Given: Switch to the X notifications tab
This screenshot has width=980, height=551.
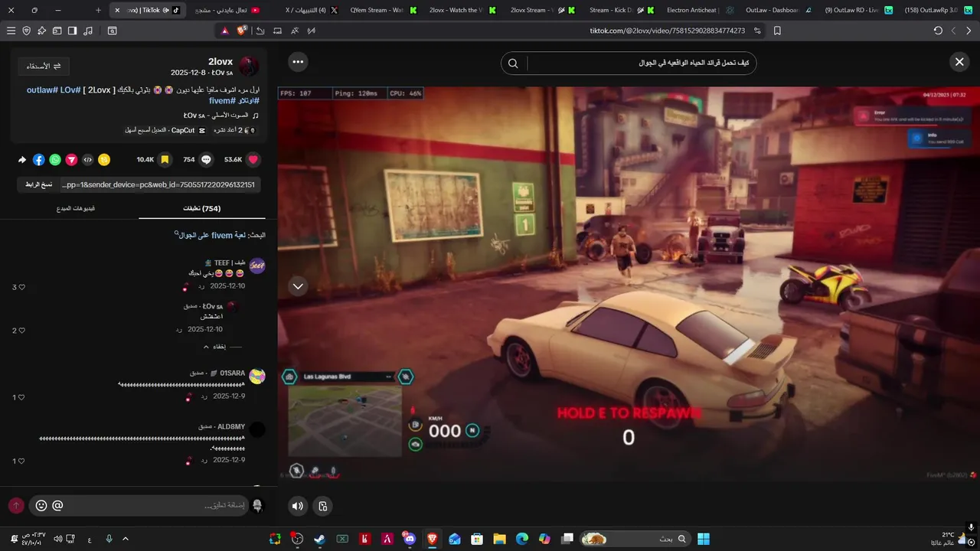Looking at the screenshot, I should tap(311, 10).
